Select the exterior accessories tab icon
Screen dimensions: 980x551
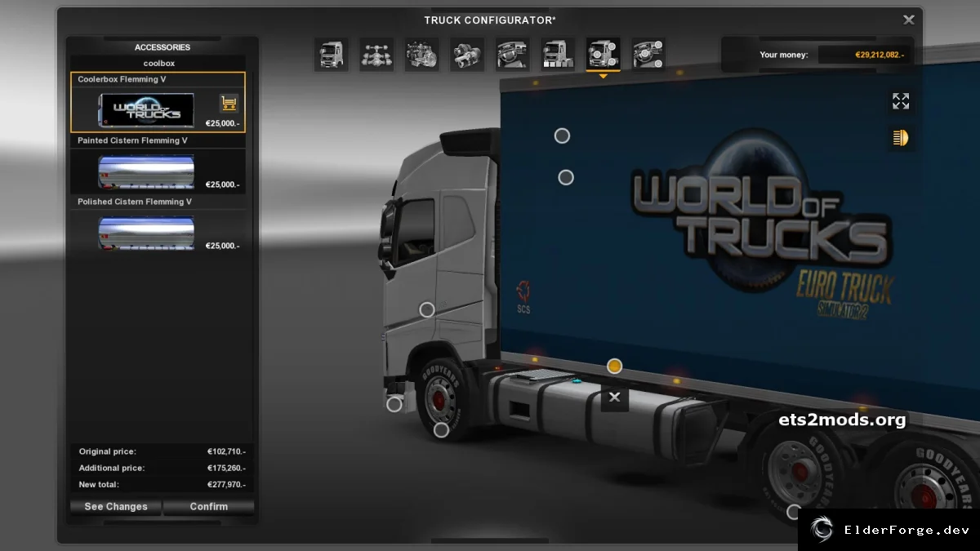[603, 55]
